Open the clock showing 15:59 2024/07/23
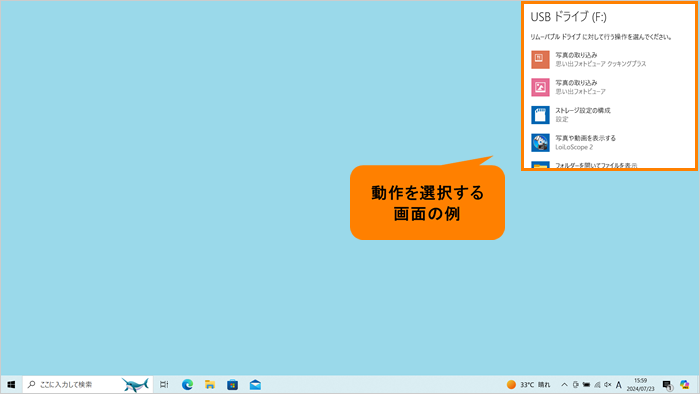Viewport: 700px width, 394px height. (x=640, y=384)
